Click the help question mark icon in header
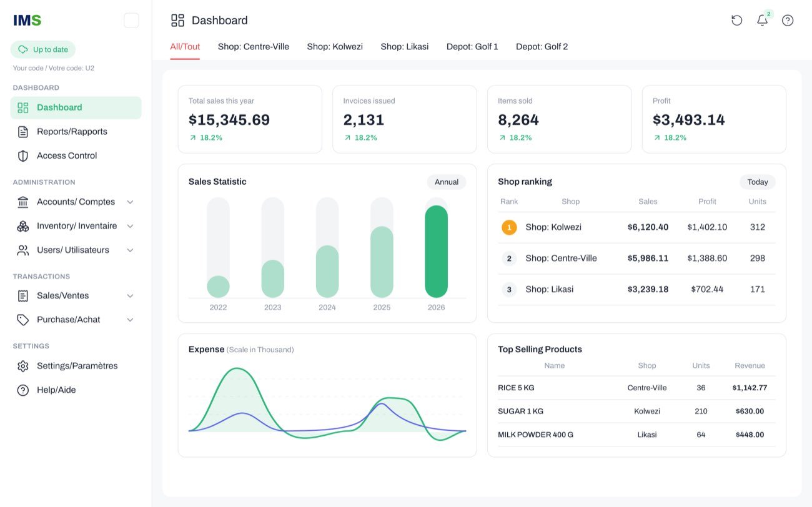812x507 pixels. point(788,21)
